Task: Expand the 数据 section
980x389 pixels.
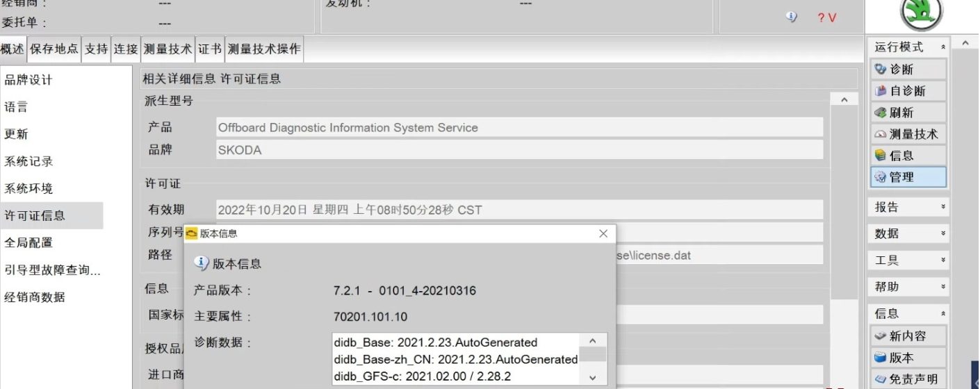Action: pos(942,234)
